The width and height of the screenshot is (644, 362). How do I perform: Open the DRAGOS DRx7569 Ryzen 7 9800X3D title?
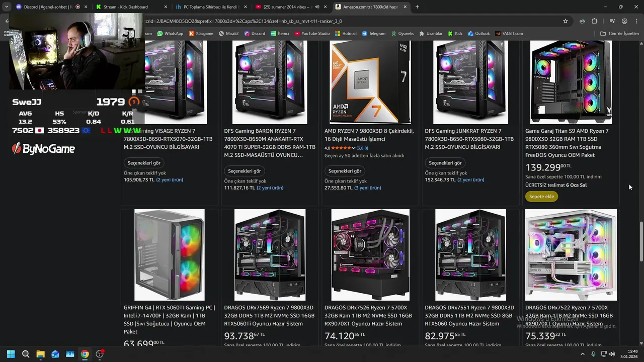[269, 316]
